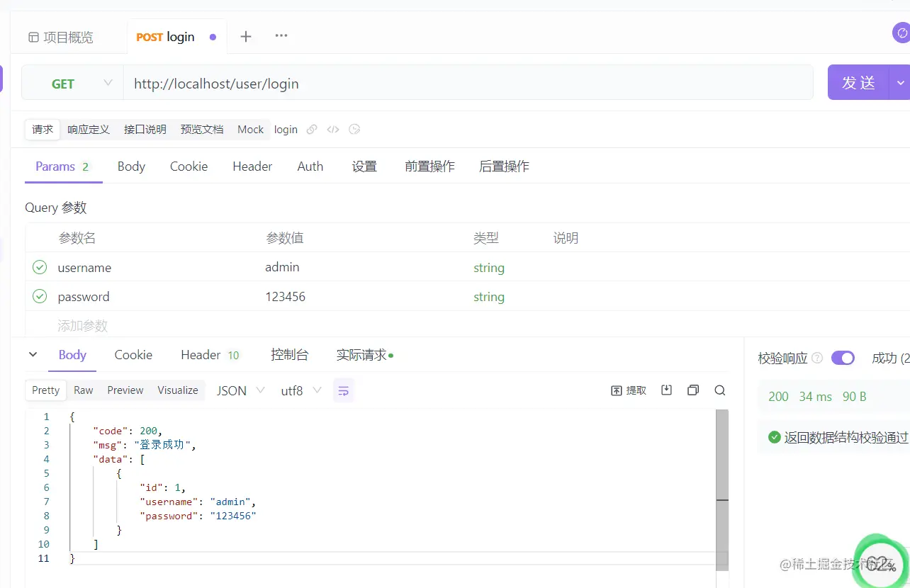
Task: Click the 发送 send button
Action: click(859, 83)
